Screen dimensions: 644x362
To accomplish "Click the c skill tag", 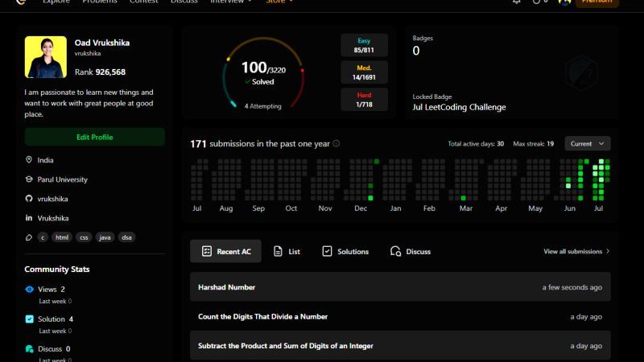I will pos(43,237).
